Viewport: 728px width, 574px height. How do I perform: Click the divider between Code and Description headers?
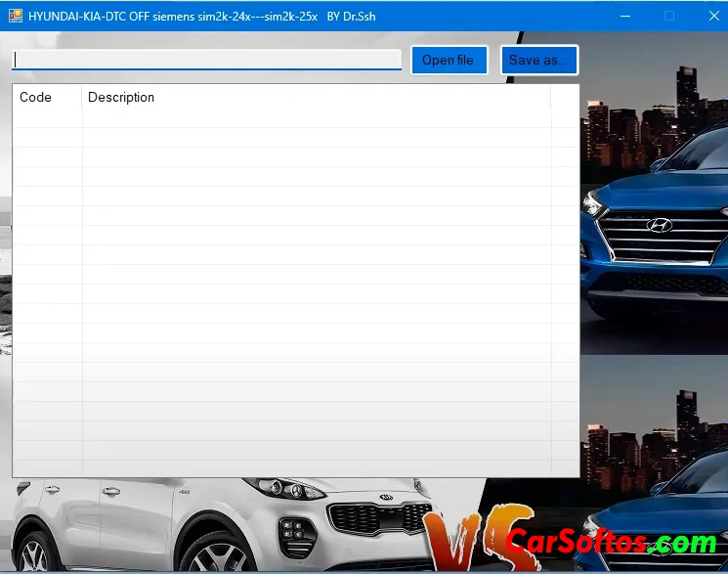click(x=82, y=97)
